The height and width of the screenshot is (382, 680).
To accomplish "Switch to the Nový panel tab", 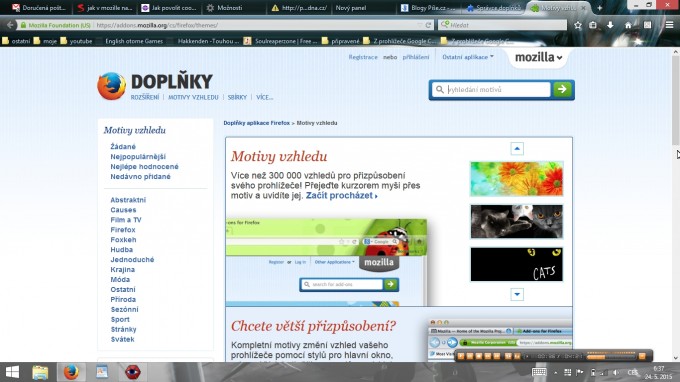I will pyautogui.click(x=351, y=8).
